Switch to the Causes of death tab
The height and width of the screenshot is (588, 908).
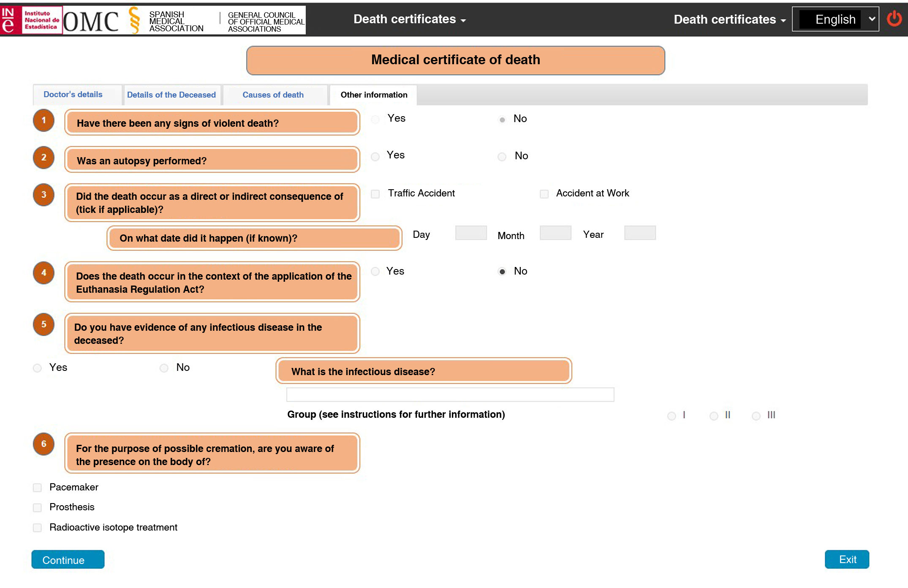point(273,95)
